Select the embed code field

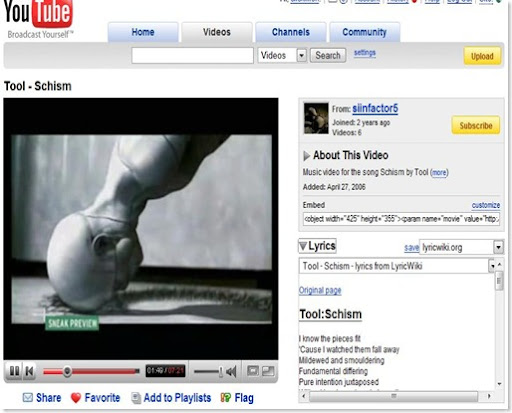[401, 219]
